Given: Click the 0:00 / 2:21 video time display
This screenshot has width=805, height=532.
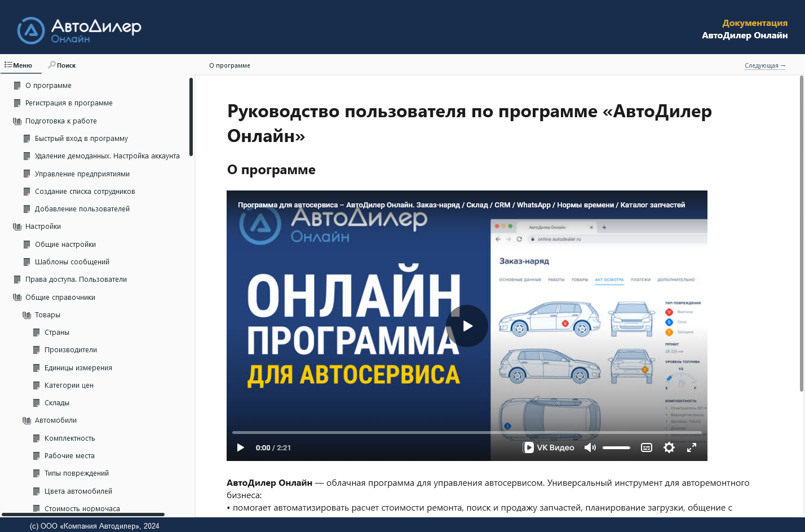Looking at the screenshot, I should [x=273, y=448].
